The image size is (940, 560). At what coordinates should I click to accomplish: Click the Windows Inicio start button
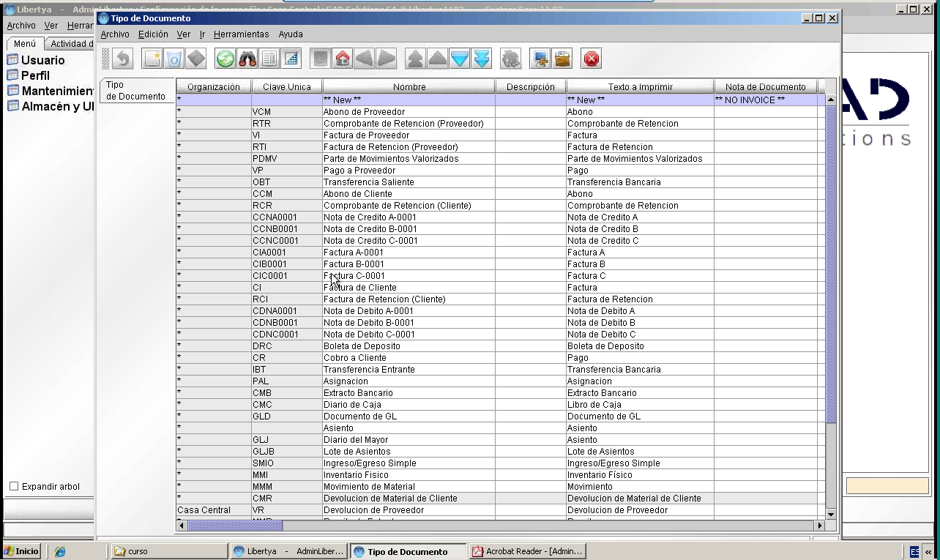(21, 551)
